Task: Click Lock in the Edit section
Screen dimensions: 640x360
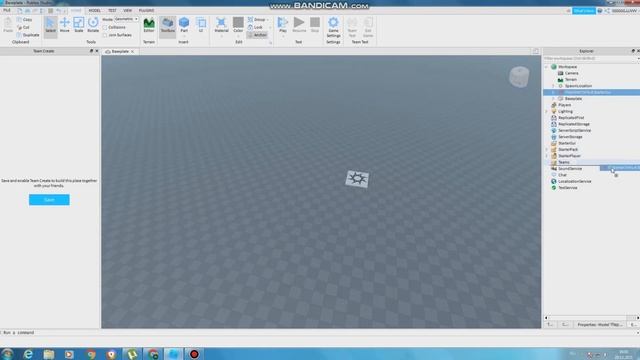Action: pos(256,27)
